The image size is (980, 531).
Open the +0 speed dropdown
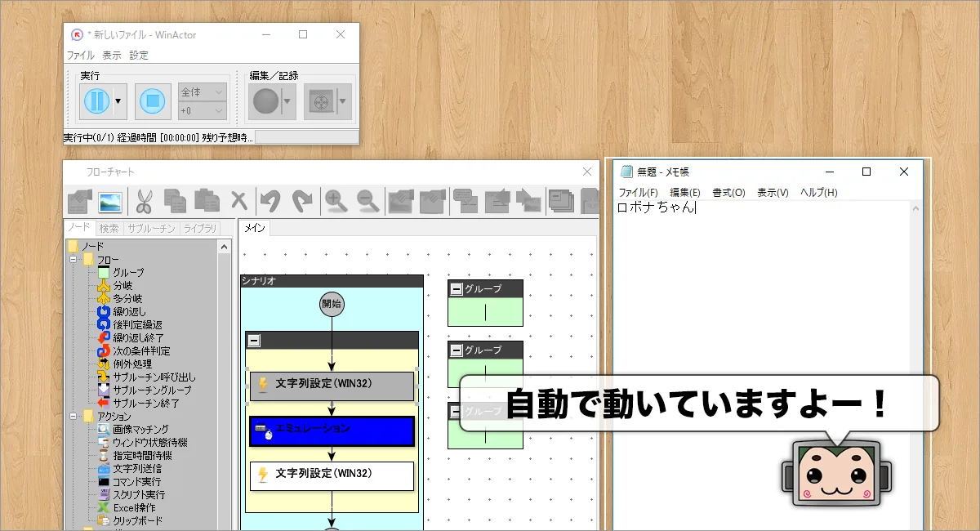tap(202, 110)
